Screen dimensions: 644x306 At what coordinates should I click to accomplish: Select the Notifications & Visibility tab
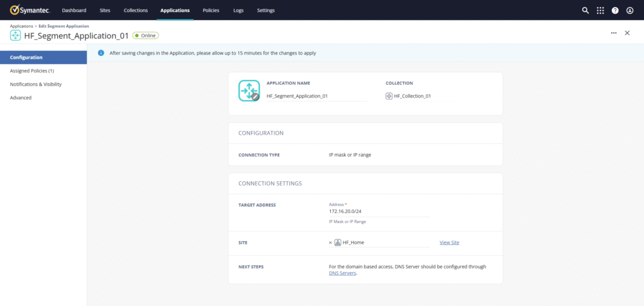click(x=36, y=84)
